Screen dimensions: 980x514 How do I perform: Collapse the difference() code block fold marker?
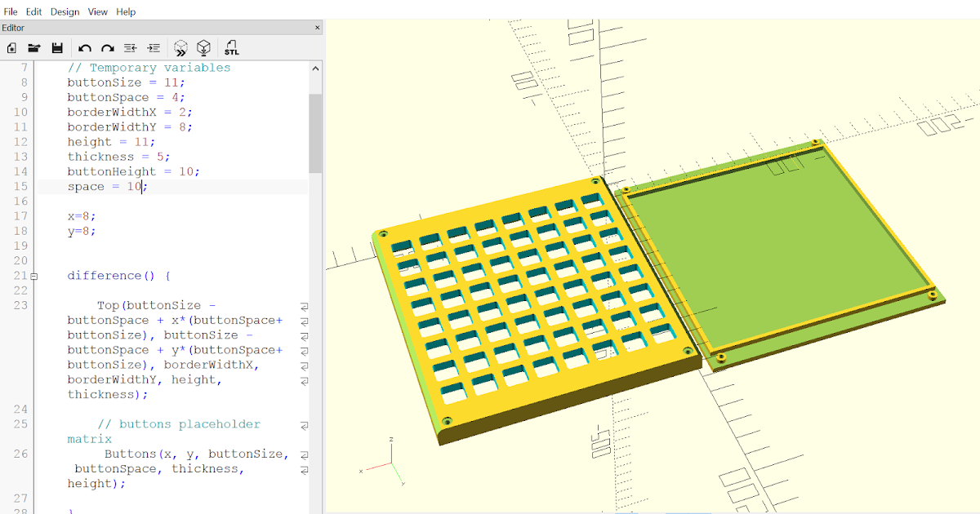[33, 275]
